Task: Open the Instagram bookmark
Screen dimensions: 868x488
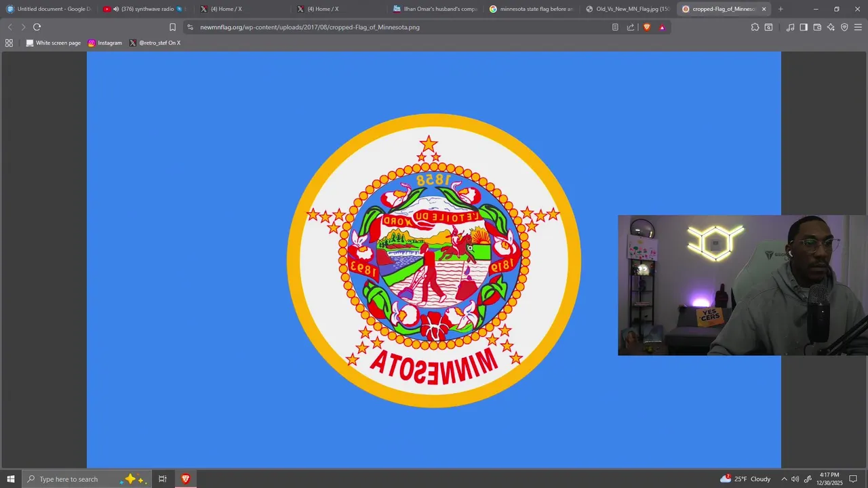Action: (105, 43)
